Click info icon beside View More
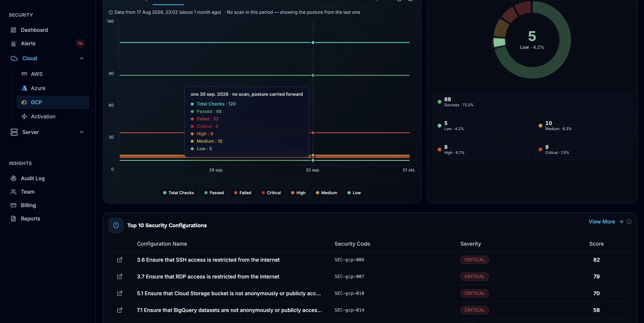This screenshot has height=323, width=644. point(629,222)
